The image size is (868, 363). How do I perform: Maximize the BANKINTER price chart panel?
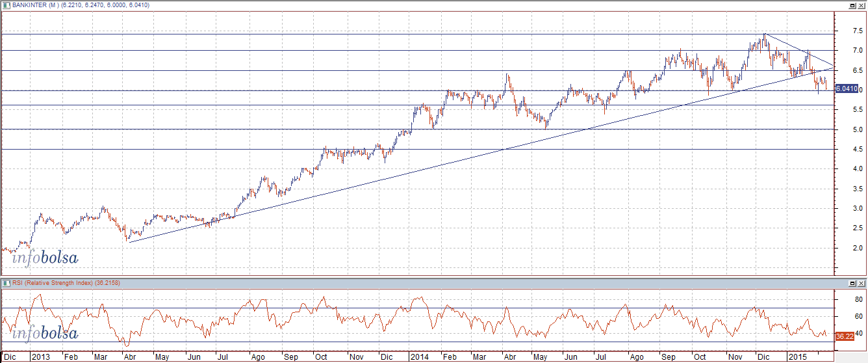pyautogui.click(x=852, y=5)
